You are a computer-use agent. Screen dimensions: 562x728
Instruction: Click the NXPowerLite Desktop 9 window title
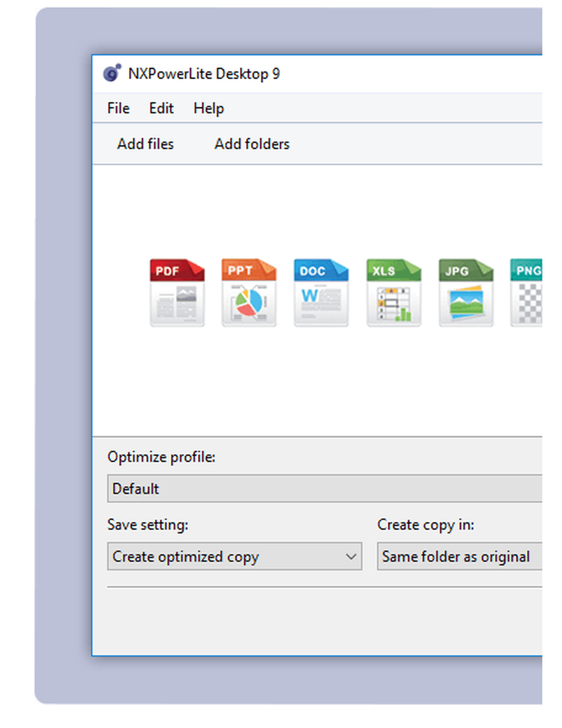[x=204, y=74]
